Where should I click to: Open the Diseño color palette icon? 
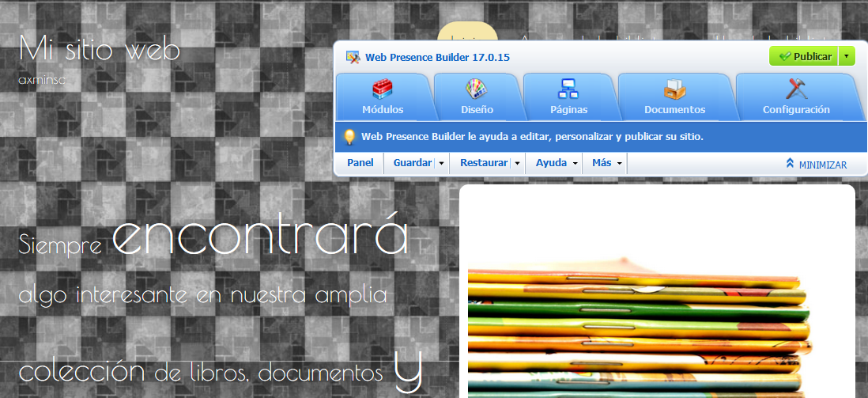click(x=476, y=89)
